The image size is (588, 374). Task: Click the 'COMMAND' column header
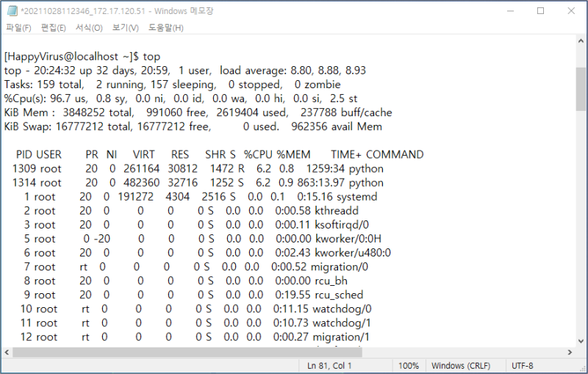[x=395, y=155]
